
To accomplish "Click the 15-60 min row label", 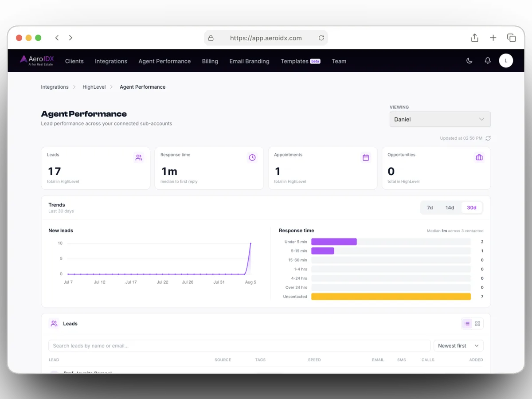I will pyautogui.click(x=298, y=260).
